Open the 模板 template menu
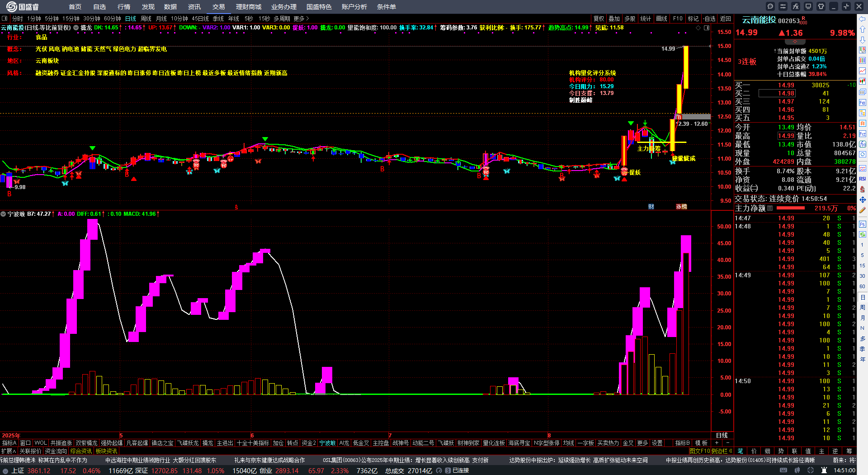868x475 pixels. [701, 443]
